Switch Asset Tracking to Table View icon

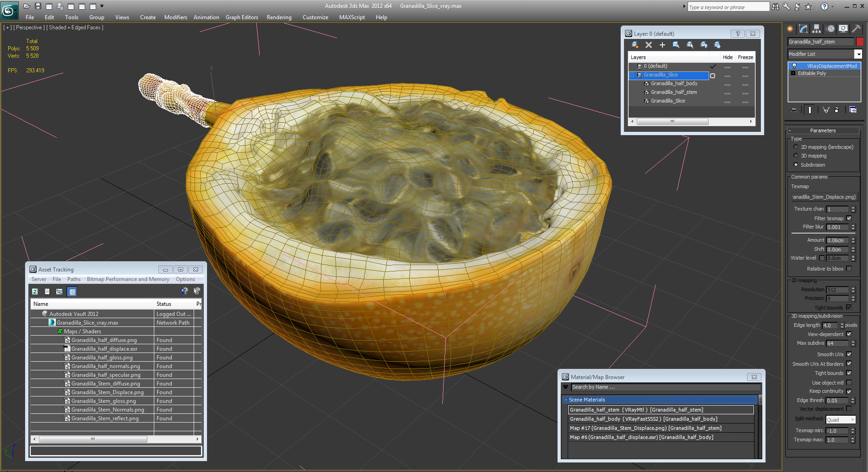[72, 292]
